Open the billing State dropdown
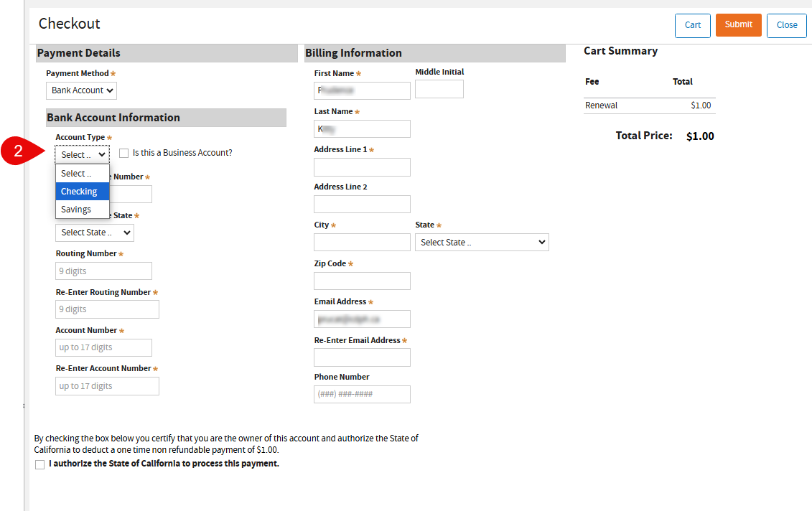 point(481,243)
